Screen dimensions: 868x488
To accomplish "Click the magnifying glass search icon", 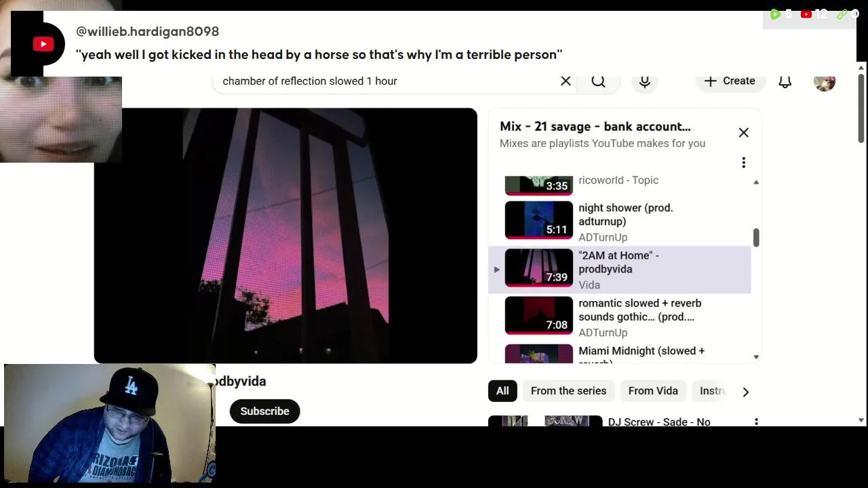I will [x=598, y=81].
